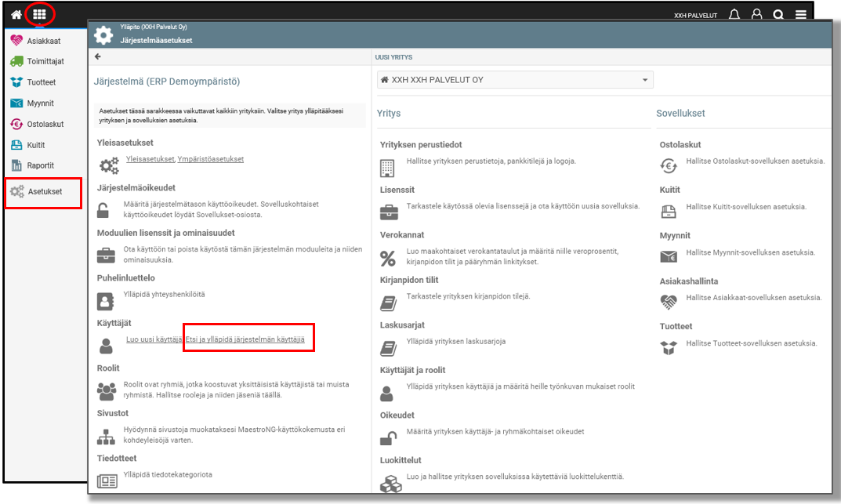Open the hamburger menu icon
The height and width of the screenshot is (504, 841).
pos(800,15)
